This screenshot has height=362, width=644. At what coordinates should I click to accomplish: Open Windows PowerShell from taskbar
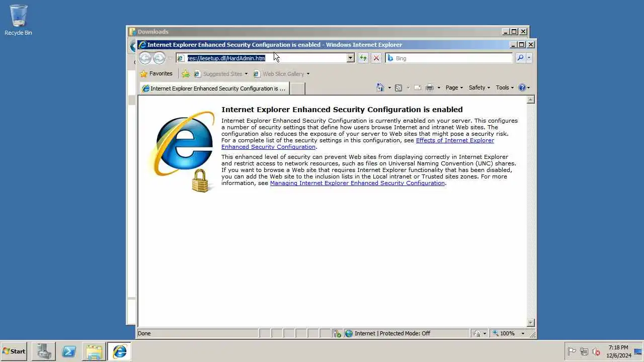click(69, 351)
